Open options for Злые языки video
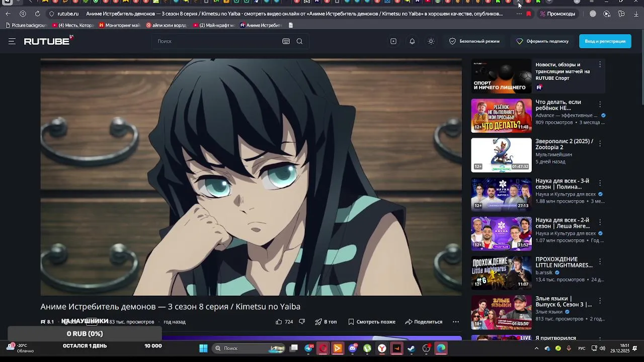644x362 pixels. click(x=600, y=300)
